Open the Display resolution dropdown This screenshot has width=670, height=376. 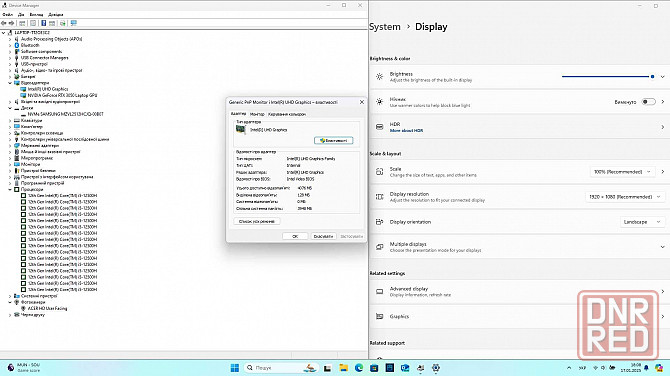tap(624, 197)
